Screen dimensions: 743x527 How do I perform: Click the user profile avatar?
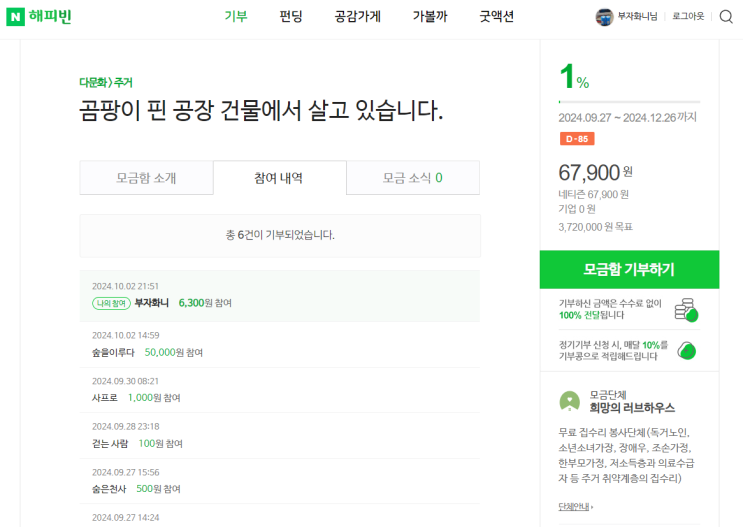[x=604, y=16]
